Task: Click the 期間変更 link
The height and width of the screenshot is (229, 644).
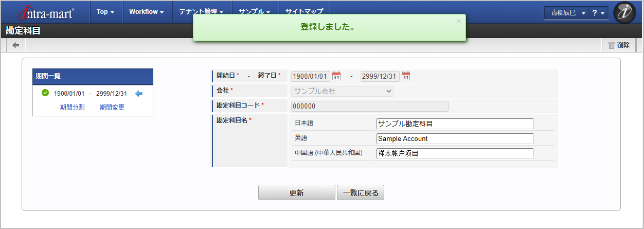Action: pyautogui.click(x=112, y=108)
